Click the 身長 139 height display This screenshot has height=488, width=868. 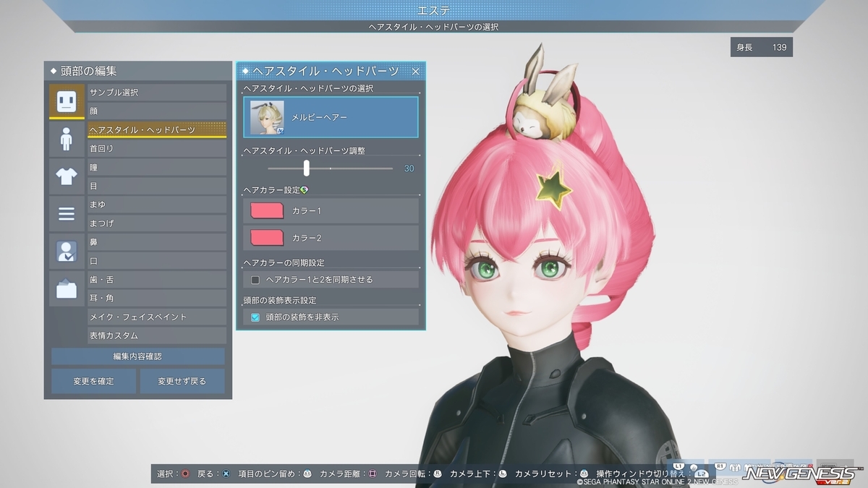[x=762, y=47]
